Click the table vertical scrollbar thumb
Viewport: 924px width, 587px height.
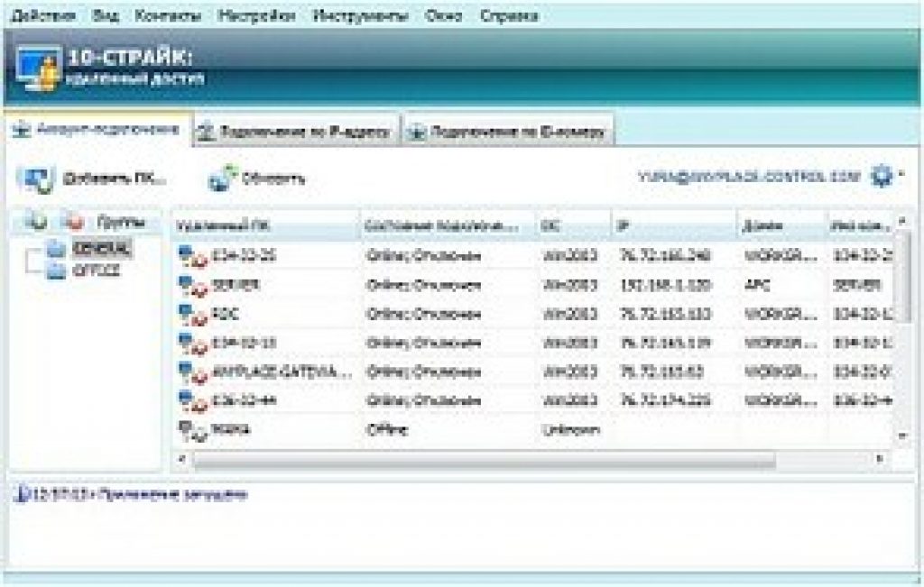pos(902,277)
